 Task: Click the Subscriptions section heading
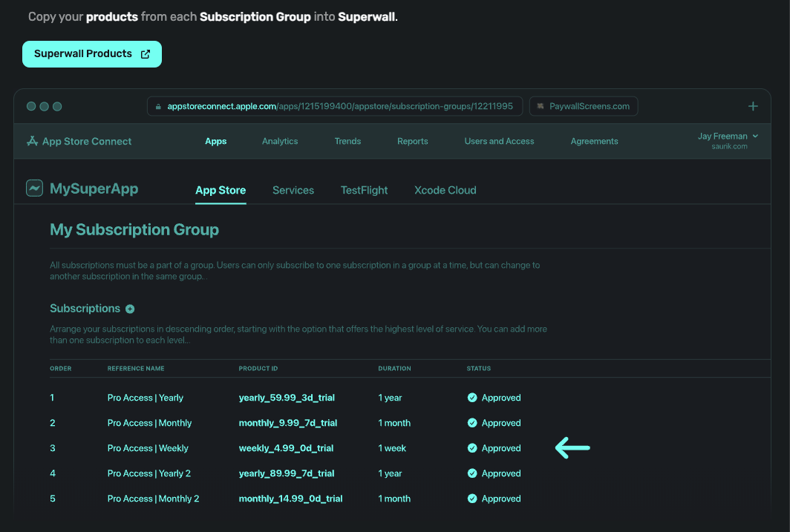(85, 309)
